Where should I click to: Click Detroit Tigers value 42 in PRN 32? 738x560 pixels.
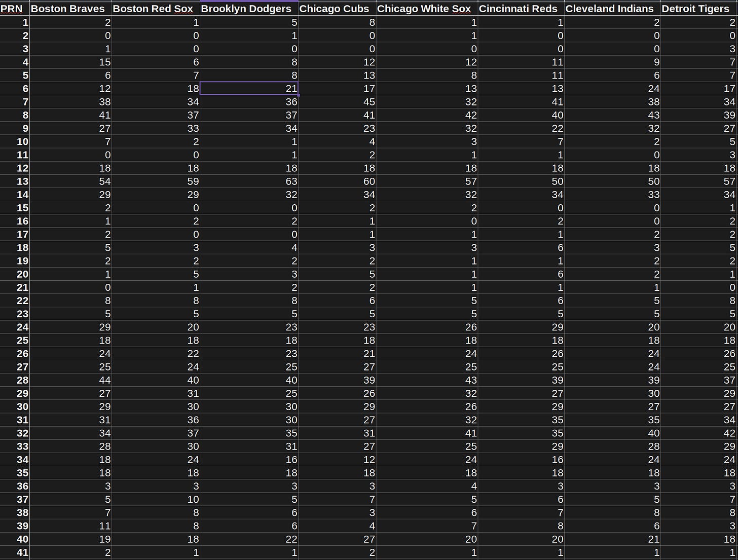699,433
